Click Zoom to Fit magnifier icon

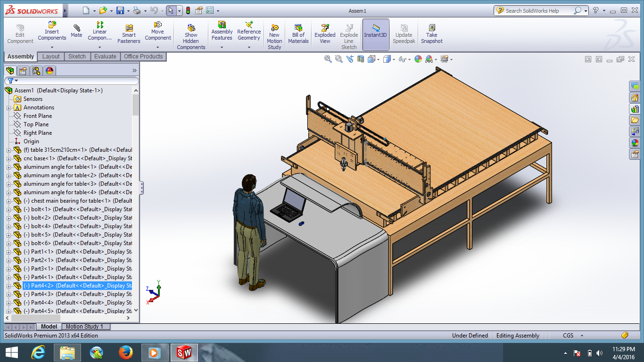[x=328, y=59]
